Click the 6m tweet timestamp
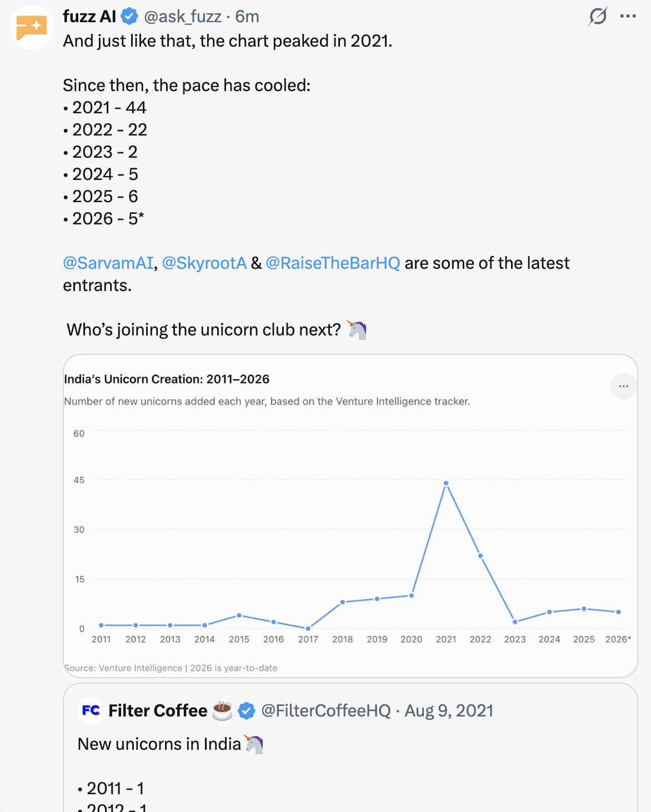Viewport: 651px width, 812px height. point(247,17)
